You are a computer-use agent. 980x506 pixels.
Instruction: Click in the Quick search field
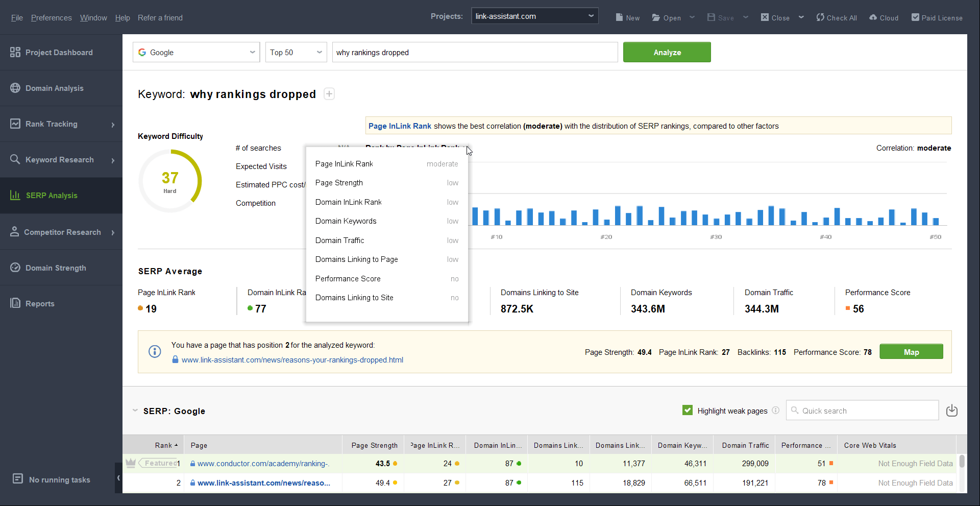(863, 411)
